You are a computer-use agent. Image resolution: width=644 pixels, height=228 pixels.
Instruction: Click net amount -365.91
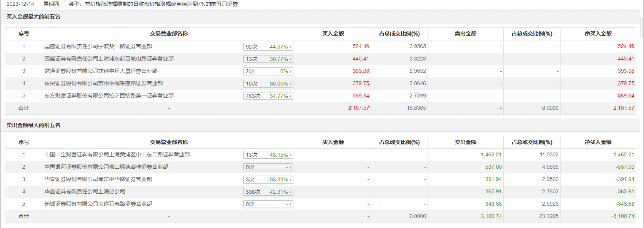tap(625, 191)
